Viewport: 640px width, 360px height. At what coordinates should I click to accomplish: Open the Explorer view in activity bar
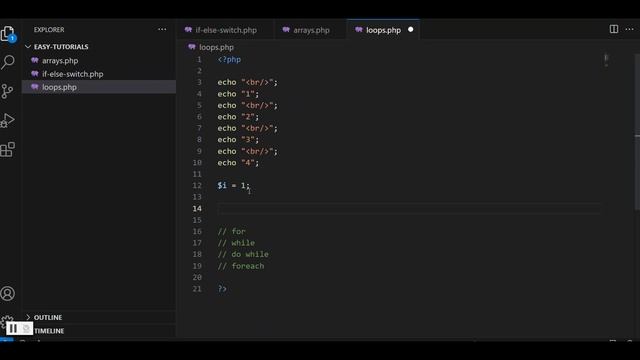pos(7,33)
